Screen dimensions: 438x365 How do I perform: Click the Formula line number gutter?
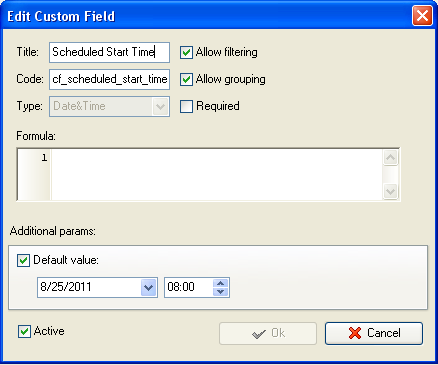pos(34,174)
